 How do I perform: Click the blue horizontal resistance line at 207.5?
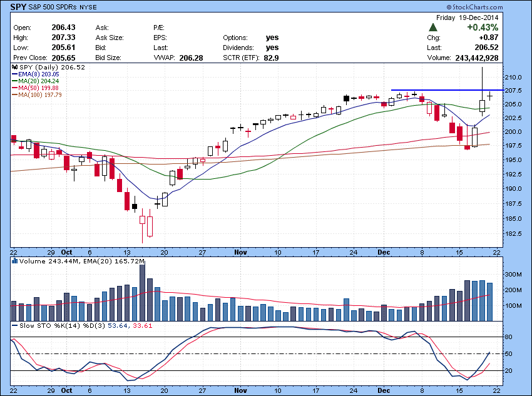(447, 90)
